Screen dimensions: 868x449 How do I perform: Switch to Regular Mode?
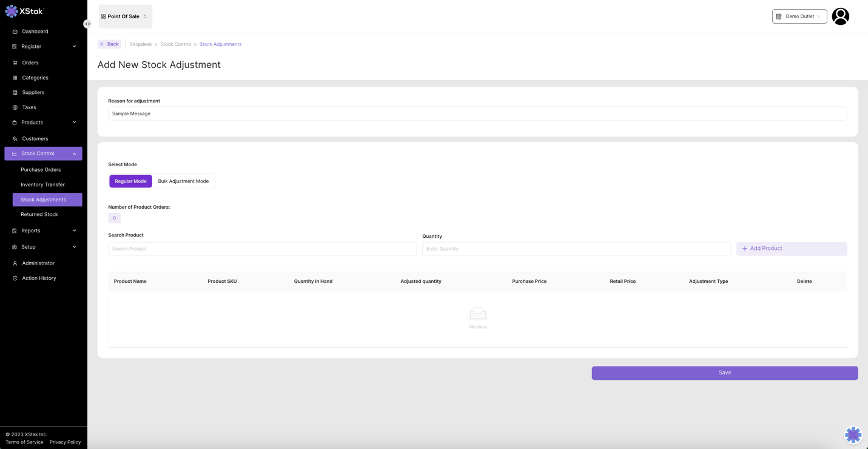coord(130,181)
